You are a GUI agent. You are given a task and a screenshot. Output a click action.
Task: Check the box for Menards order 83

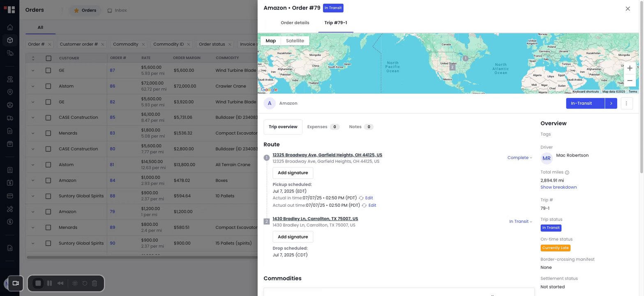coord(48,133)
